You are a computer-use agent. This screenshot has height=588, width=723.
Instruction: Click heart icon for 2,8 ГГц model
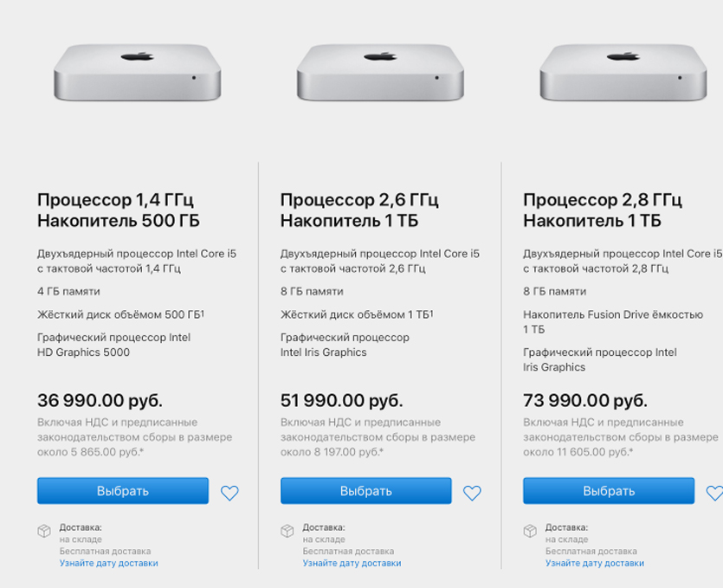714,493
